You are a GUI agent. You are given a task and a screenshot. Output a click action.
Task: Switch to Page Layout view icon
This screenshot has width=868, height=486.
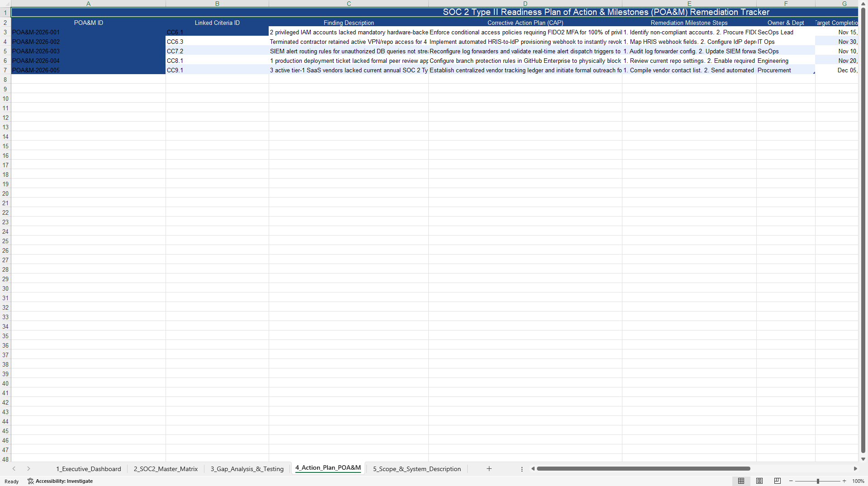click(x=759, y=481)
